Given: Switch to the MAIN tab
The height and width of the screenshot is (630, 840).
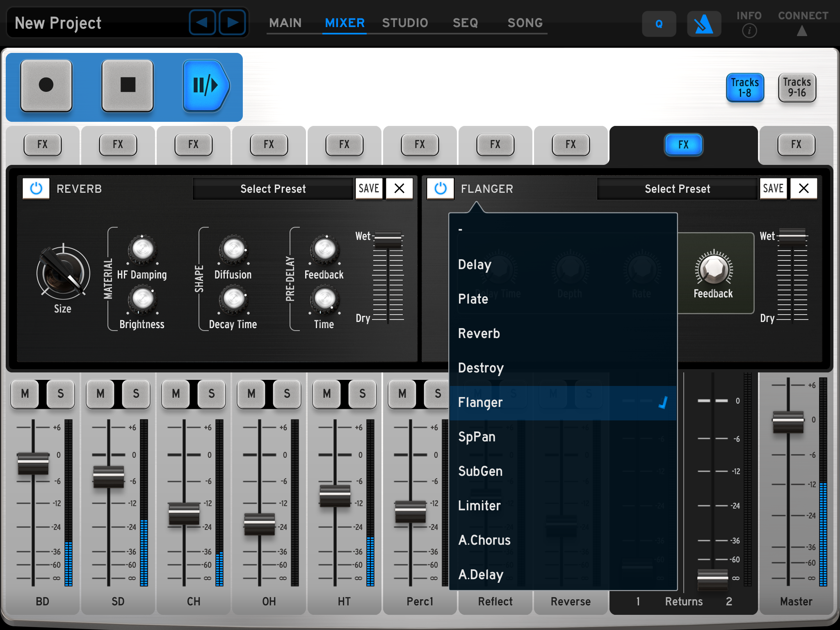Looking at the screenshot, I should click(285, 23).
